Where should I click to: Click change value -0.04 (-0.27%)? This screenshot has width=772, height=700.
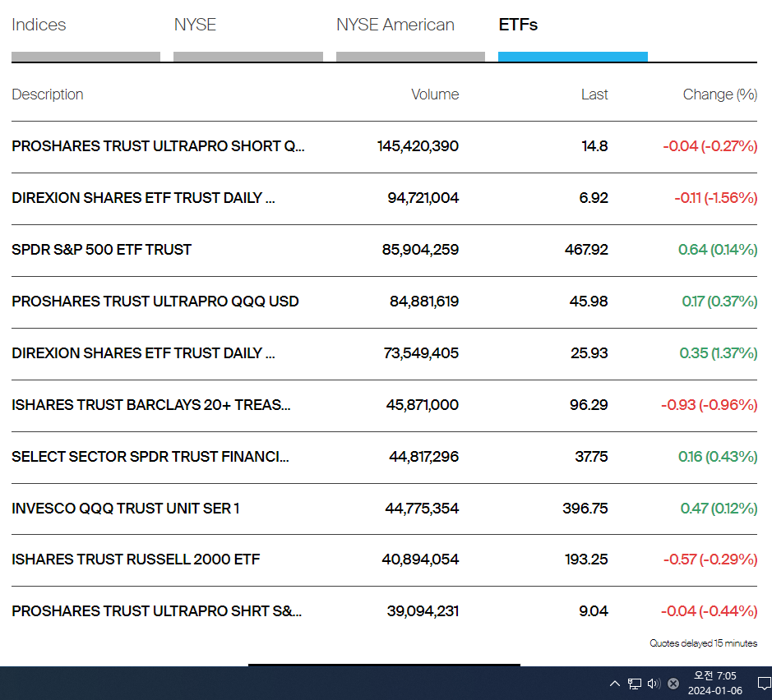pyautogui.click(x=710, y=146)
